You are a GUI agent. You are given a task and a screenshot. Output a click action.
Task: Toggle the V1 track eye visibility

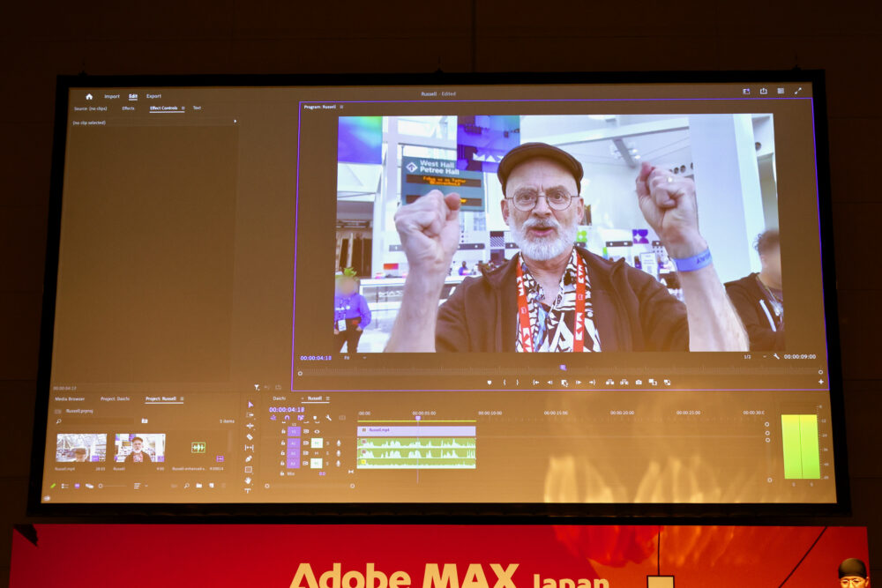coord(318,431)
